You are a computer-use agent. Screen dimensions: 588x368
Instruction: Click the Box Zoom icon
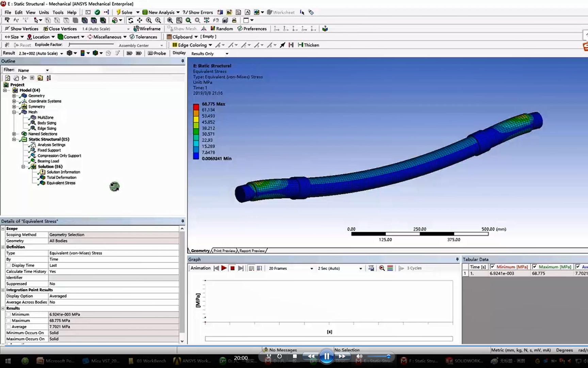[x=179, y=20]
